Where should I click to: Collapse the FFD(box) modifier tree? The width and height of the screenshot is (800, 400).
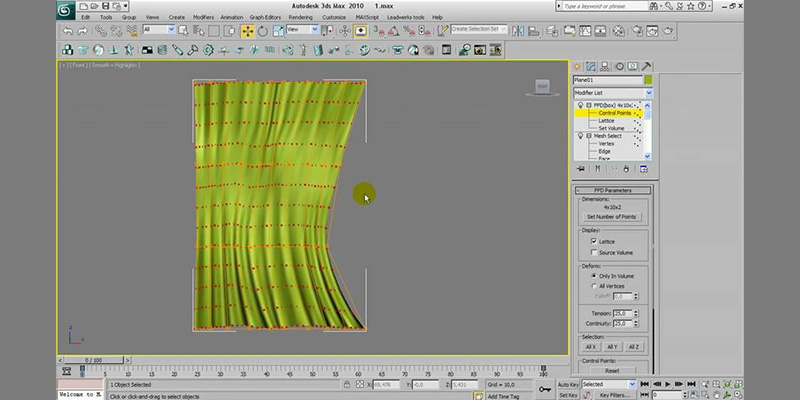589,105
